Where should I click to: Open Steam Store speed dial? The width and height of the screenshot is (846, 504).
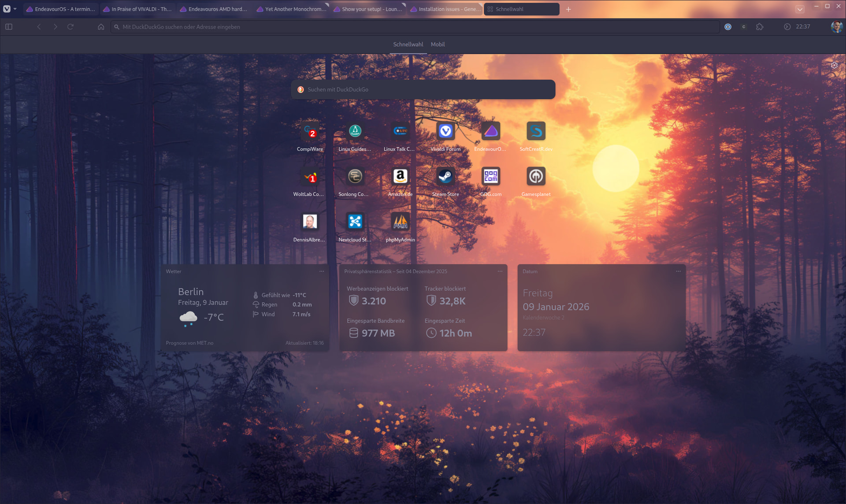445,177
